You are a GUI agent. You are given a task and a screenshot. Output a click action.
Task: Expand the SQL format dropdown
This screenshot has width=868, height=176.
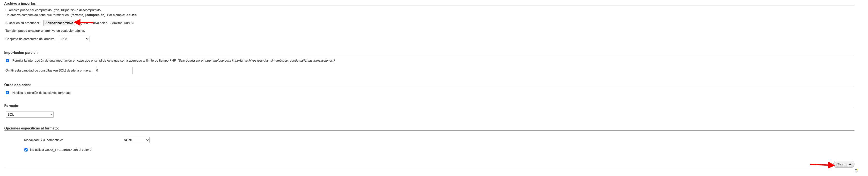click(x=30, y=114)
